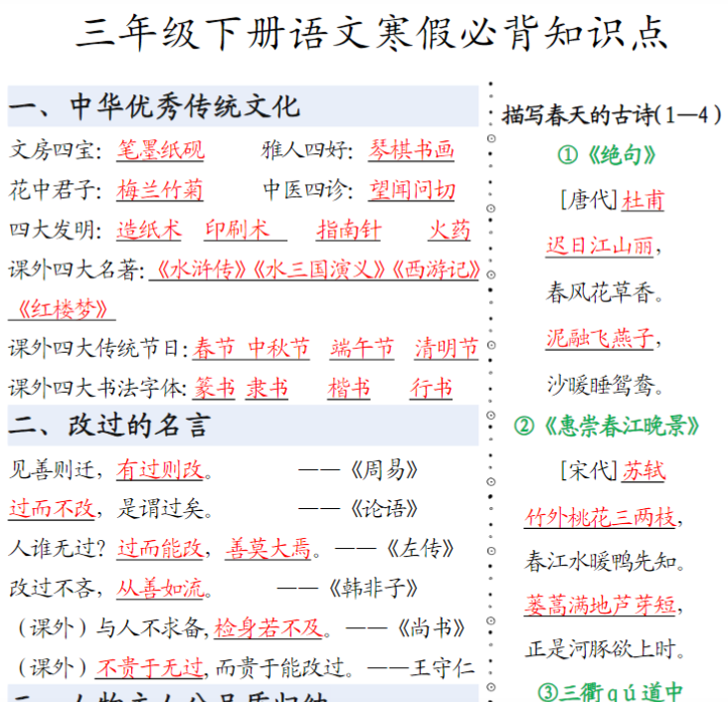Select the script style 楷书
Screen dimensions: 728x702
tap(349, 389)
